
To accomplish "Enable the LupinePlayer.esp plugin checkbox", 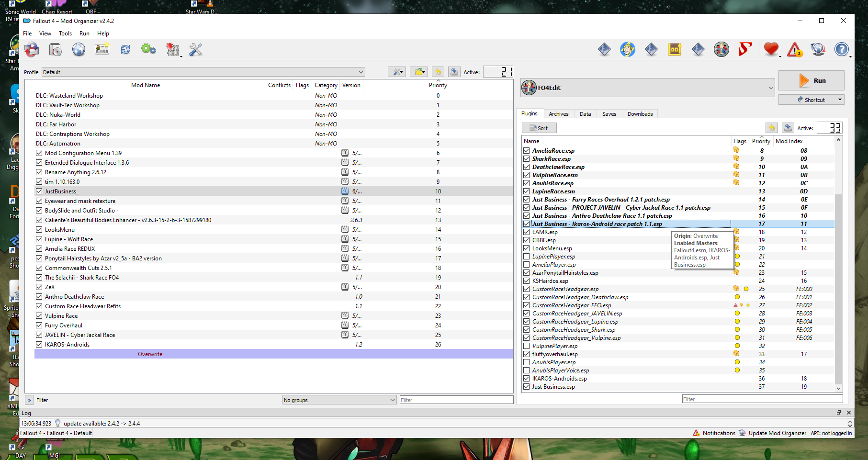I will tap(527, 257).
